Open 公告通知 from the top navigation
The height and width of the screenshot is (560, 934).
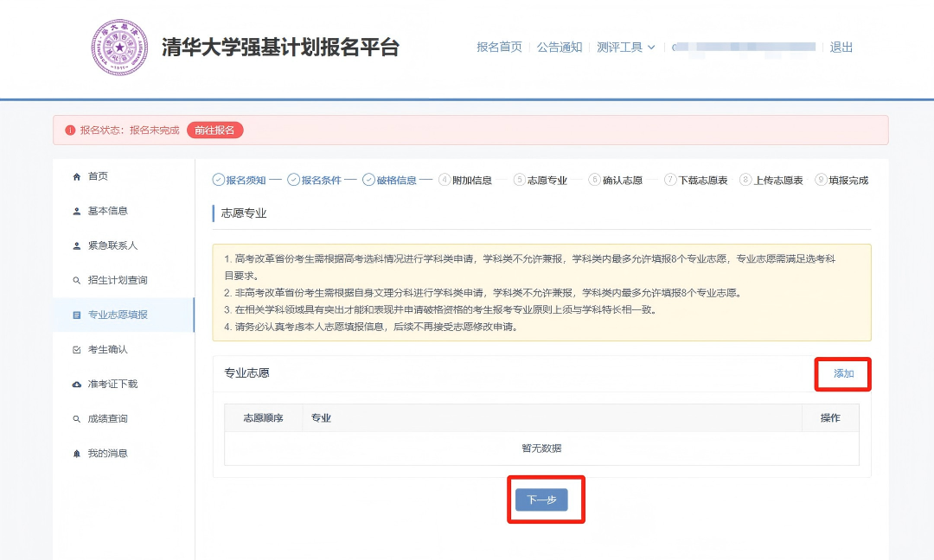pos(560,48)
